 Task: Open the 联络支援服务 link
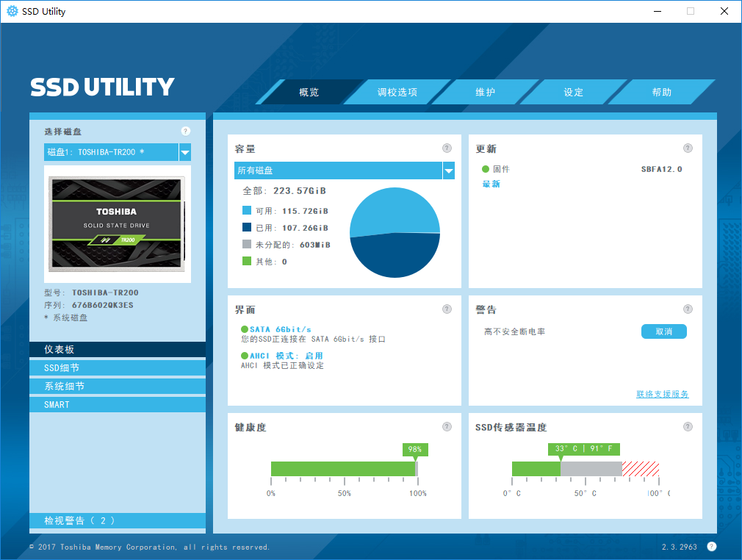663,394
